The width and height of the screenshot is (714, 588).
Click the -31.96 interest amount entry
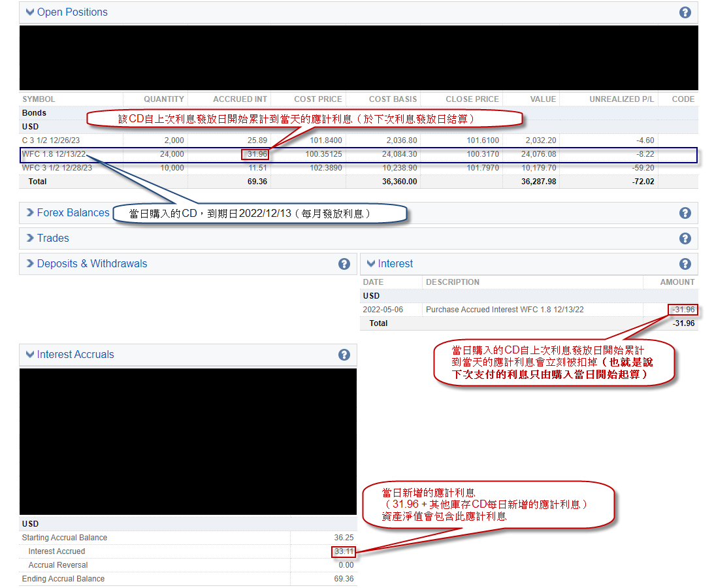pos(683,309)
